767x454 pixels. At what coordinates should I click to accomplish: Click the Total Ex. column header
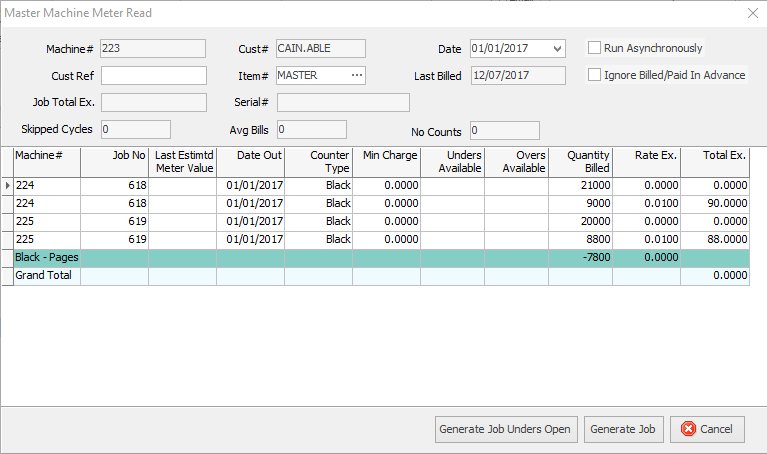pos(714,161)
